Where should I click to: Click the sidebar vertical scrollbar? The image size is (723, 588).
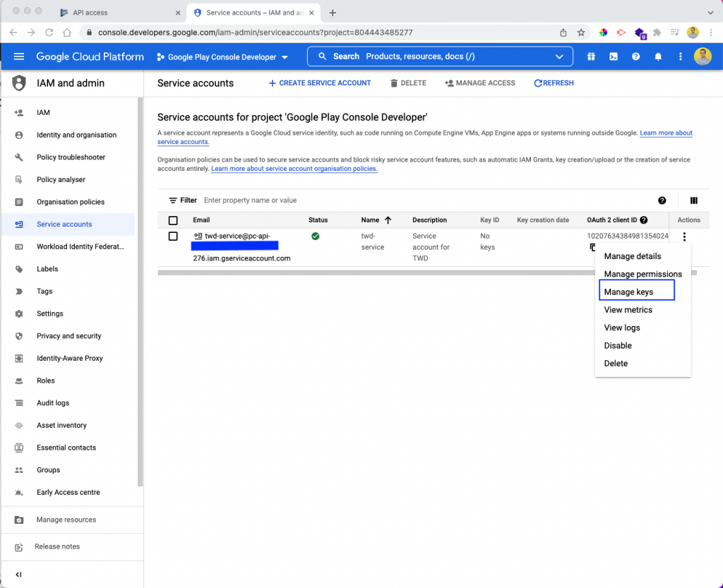(141, 292)
